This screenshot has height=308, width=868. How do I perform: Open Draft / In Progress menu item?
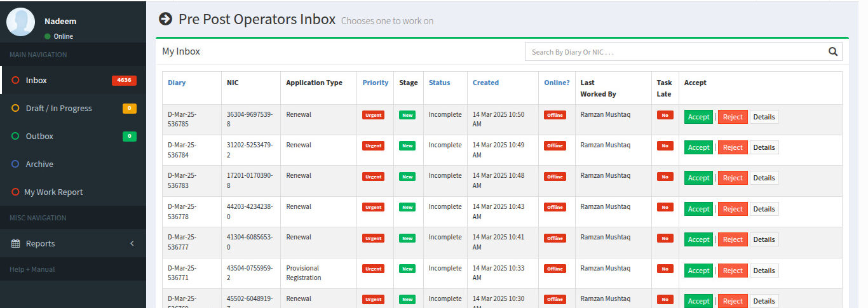[73, 109]
